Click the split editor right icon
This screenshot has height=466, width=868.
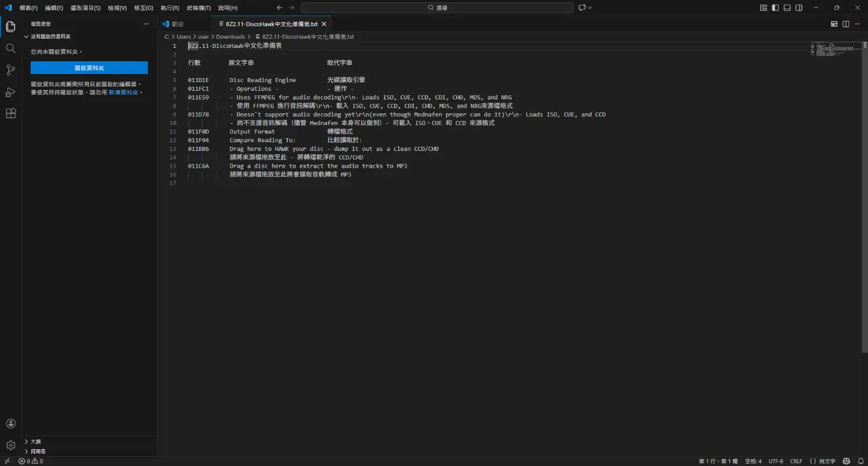[x=846, y=24]
